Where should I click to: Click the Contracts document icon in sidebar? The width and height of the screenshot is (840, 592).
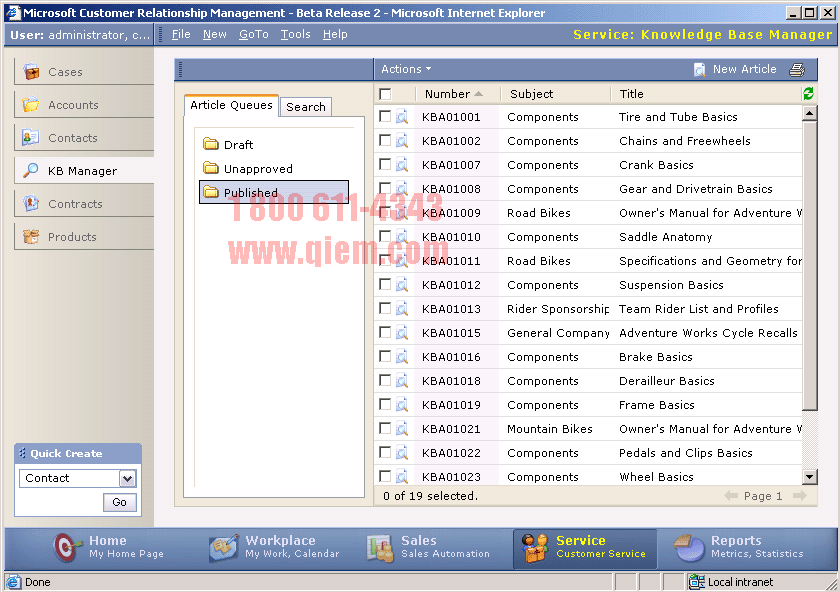31,204
